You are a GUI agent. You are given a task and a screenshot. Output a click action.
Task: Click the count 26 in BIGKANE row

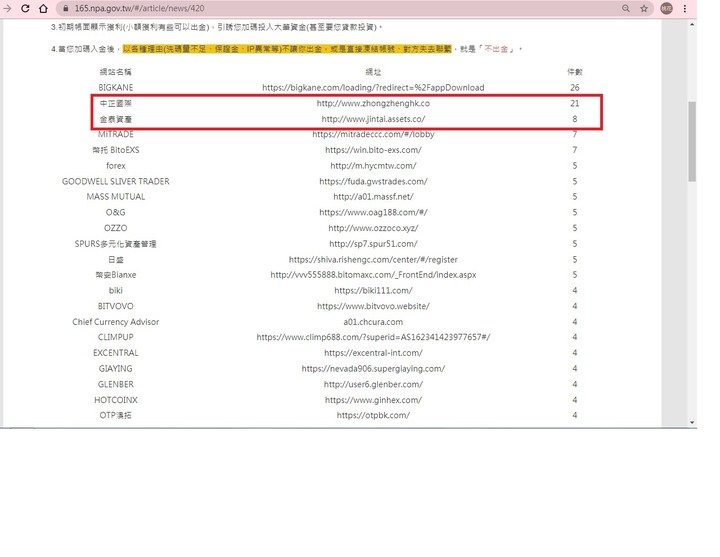574,87
